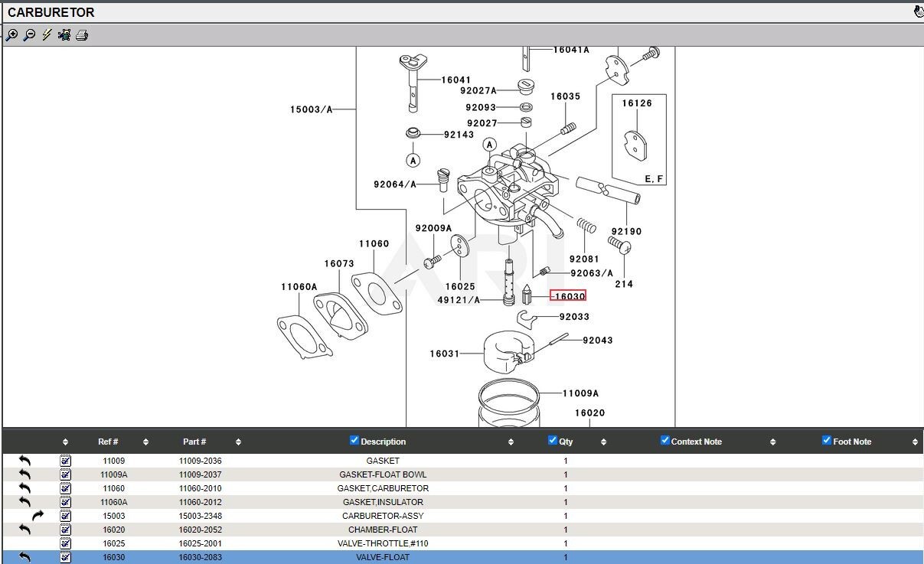
Task: Zoom in on the carburetor diagram
Action: point(11,35)
